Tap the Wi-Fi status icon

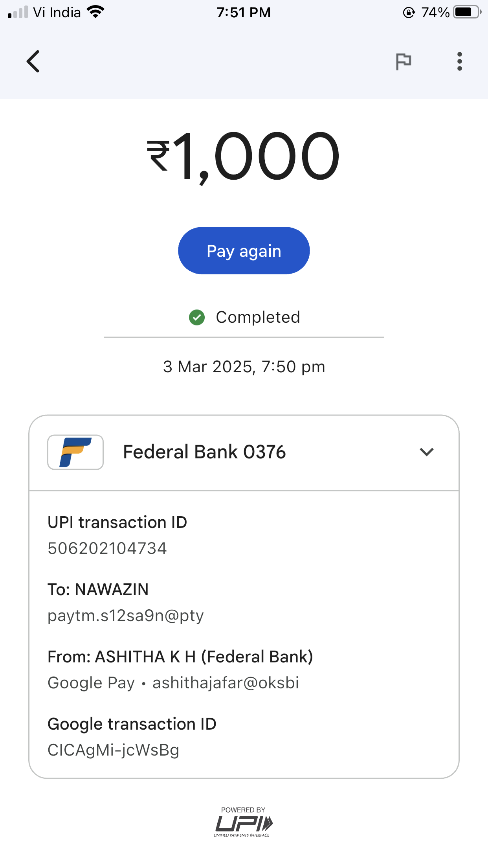(95, 12)
